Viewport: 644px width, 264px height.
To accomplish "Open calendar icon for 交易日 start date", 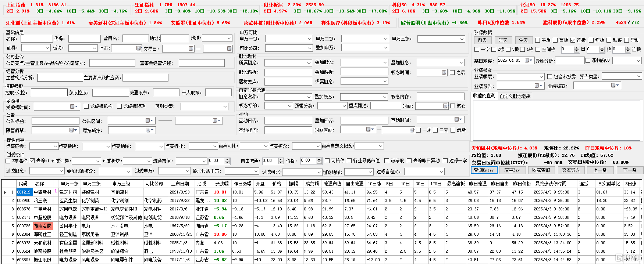I will (x=191, y=48).
